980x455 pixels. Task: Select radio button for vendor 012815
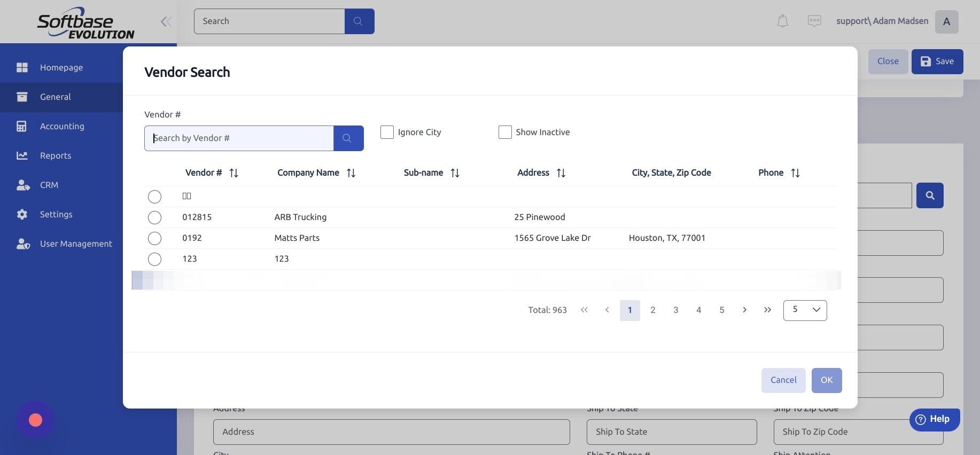[154, 217]
